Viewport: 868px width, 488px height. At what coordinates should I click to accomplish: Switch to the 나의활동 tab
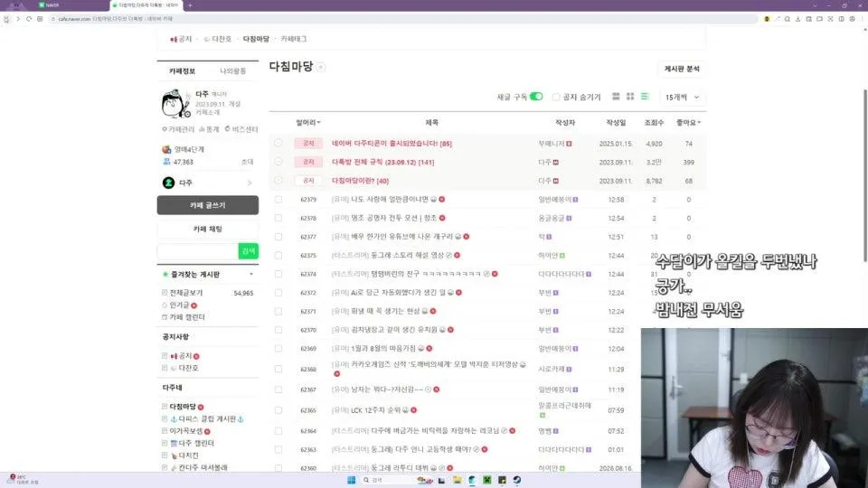click(x=232, y=70)
